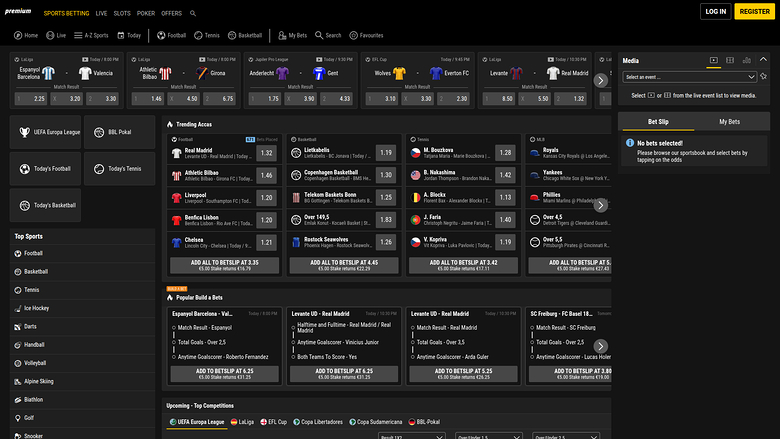Viewport: 780px width, 439px height.
Task: Pick Anderlecht - Gent draw odds 3.90
Action: click(301, 99)
